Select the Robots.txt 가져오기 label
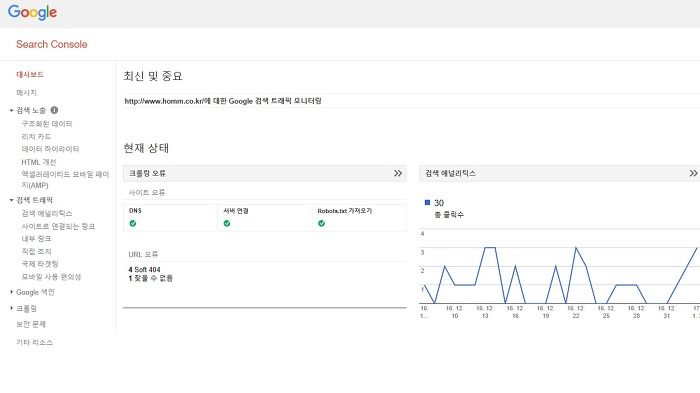The image size is (700, 393). coord(345,211)
